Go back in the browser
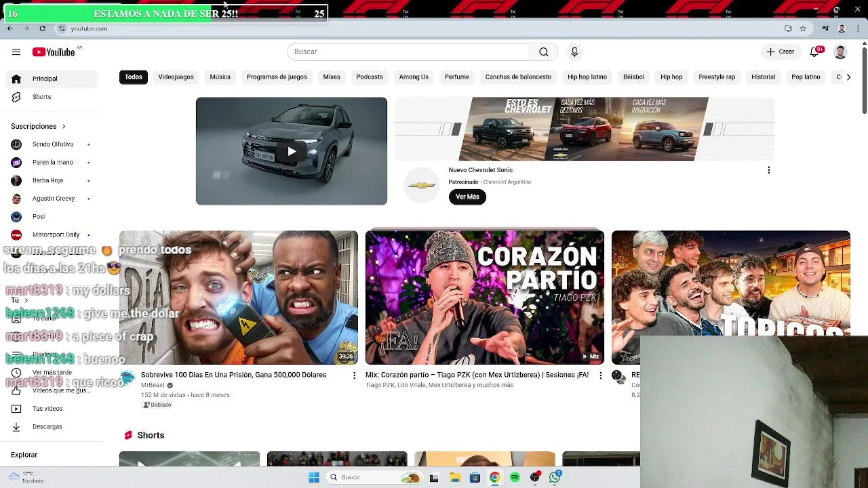The image size is (868, 488). (x=9, y=28)
